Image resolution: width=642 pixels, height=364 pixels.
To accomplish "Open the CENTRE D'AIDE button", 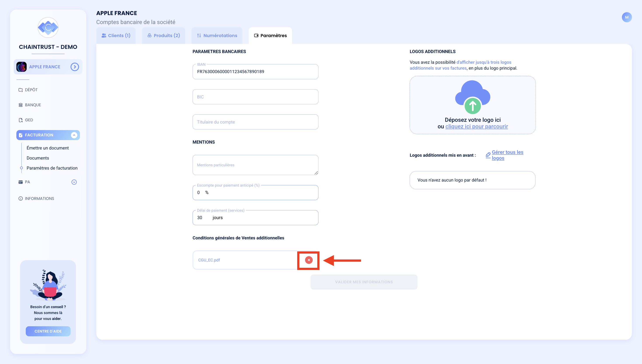I will (x=48, y=331).
